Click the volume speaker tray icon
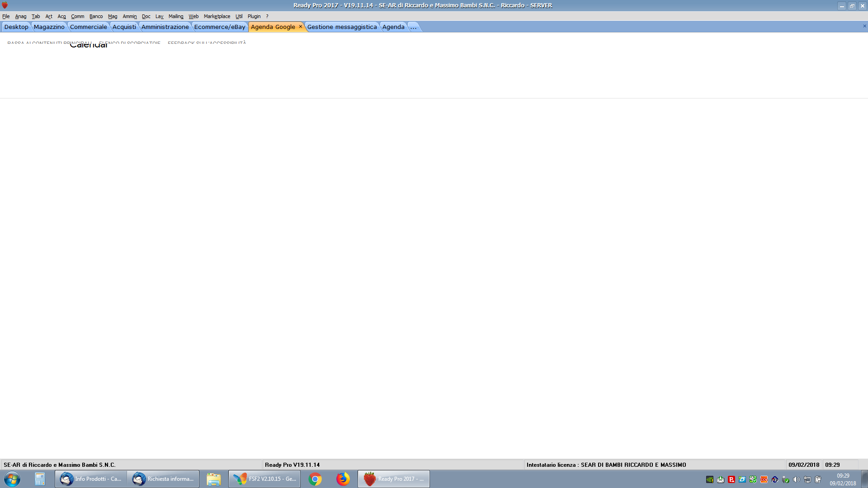This screenshot has height=488, width=868. pyautogui.click(x=797, y=479)
